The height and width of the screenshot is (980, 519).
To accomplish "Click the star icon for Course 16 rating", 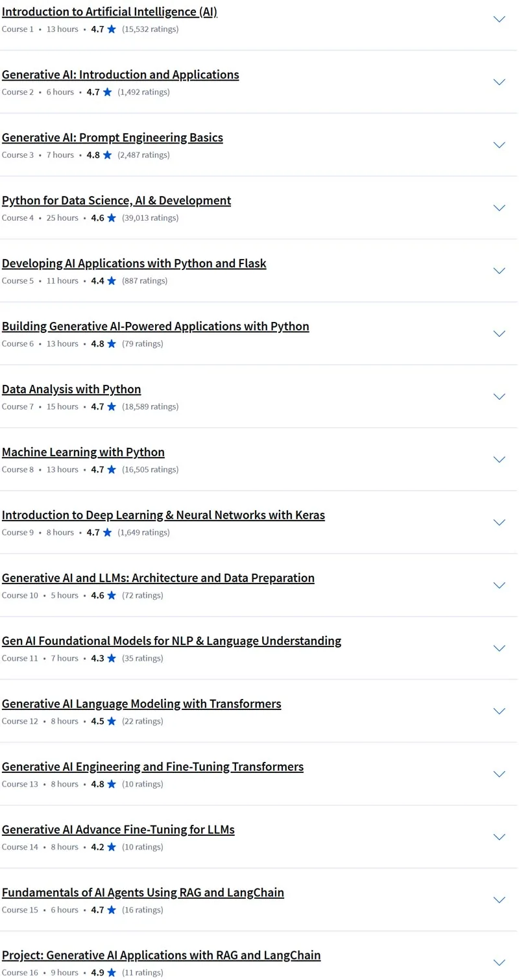I will [x=112, y=973].
